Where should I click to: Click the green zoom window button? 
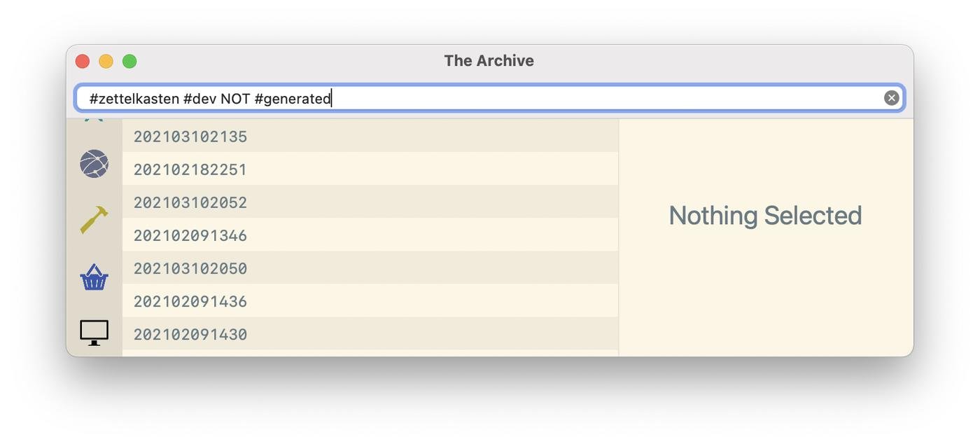(129, 62)
